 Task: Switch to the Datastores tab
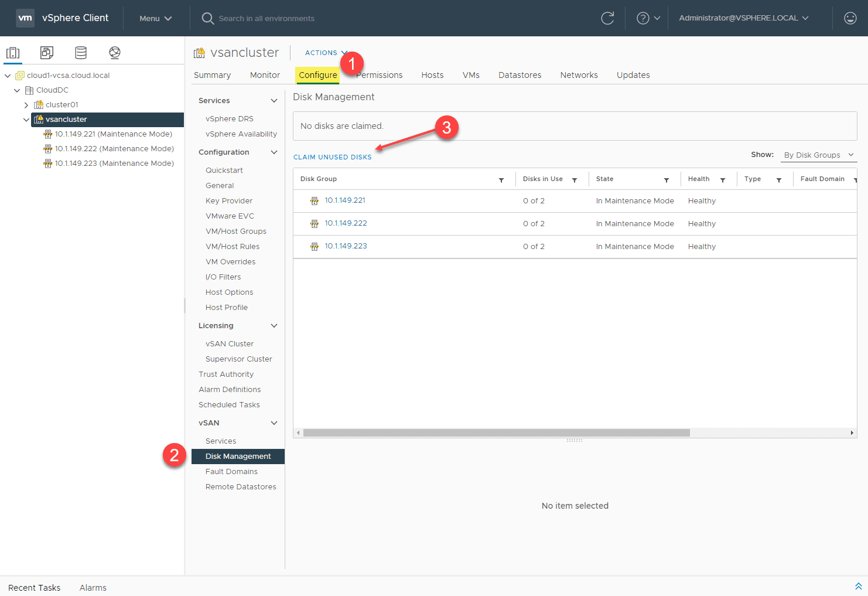pos(520,75)
